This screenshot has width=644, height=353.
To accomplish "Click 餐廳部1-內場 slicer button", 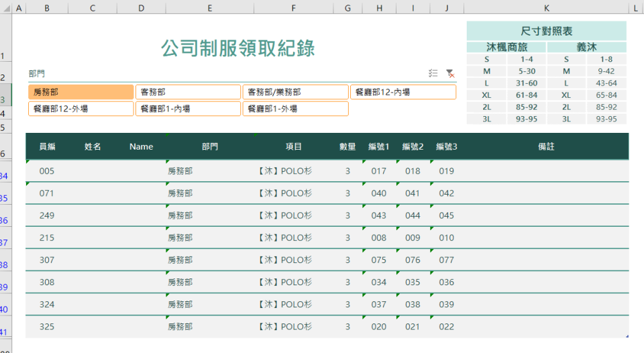I will (x=188, y=109).
